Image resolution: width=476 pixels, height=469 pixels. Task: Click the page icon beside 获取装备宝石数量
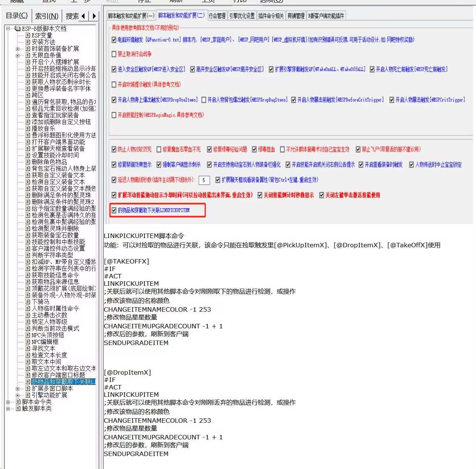click(28, 235)
